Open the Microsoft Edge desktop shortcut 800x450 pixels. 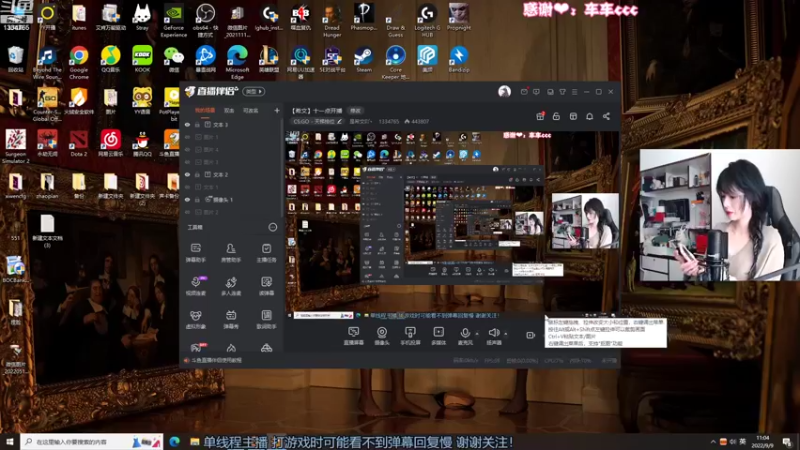click(237, 63)
